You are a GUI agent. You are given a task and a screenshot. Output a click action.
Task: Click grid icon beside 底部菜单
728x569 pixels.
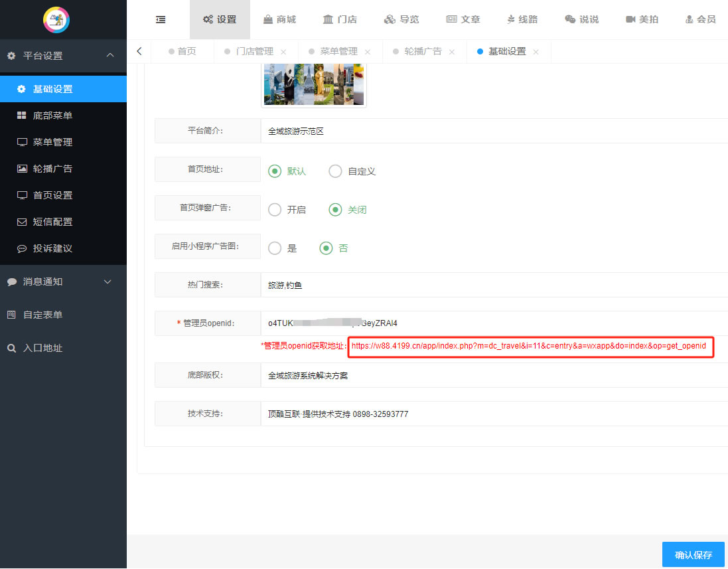coord(22,115)
